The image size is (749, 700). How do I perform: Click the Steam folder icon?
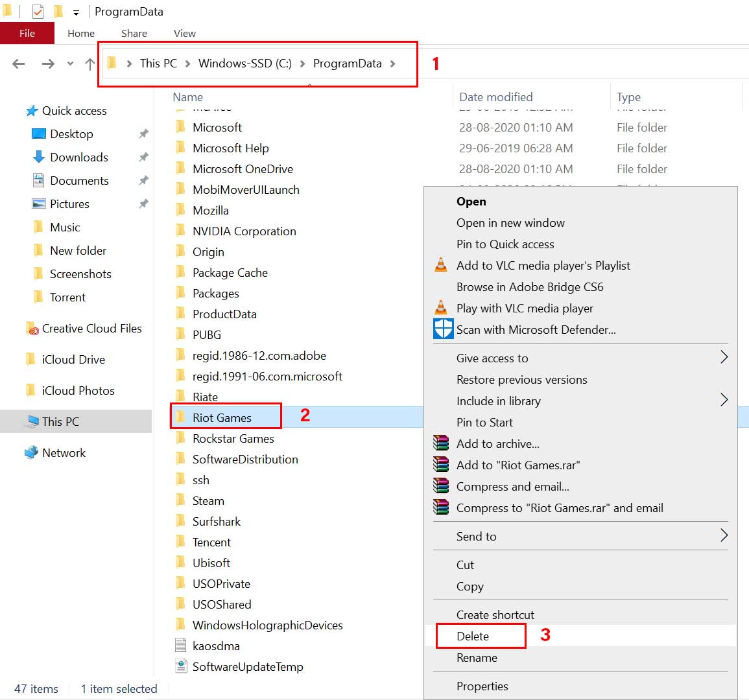click(x=180, y=500)
